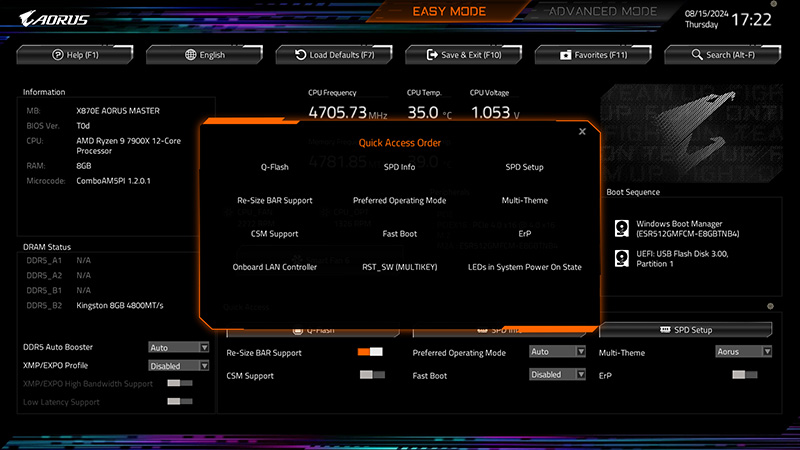The height and width of the screenshot is (450, 800).
Task: Select the Easy Mode tab
Action: tap(449, 12)
